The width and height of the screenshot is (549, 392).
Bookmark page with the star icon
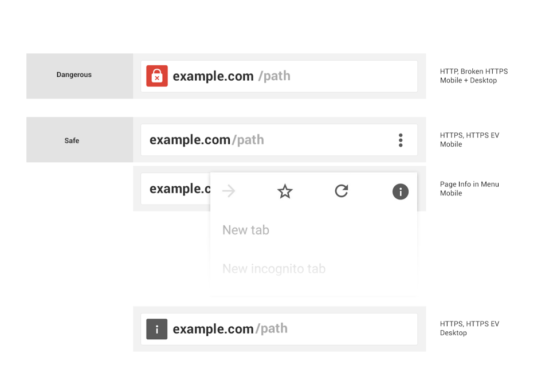pos(285,191)
